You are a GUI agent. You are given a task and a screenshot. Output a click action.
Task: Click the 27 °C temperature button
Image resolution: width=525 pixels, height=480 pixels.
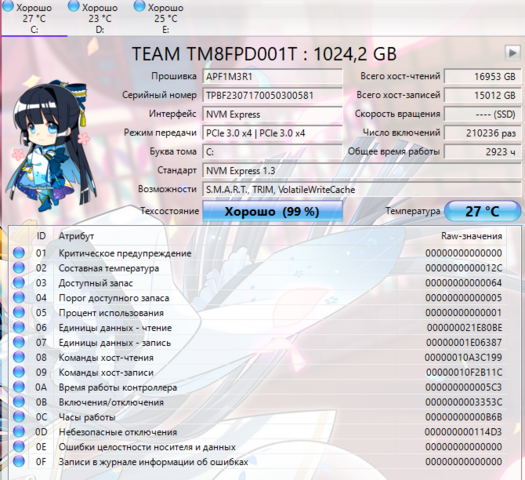(x=482, y=211)
